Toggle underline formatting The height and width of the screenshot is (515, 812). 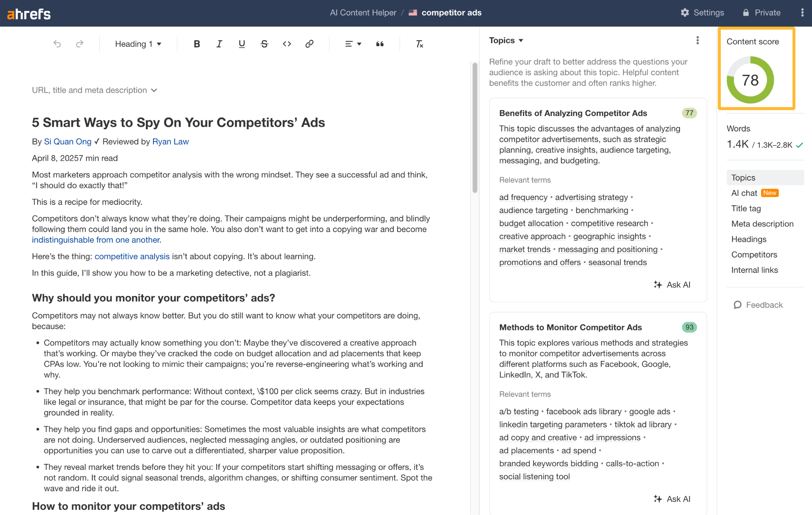click(241, 44)
